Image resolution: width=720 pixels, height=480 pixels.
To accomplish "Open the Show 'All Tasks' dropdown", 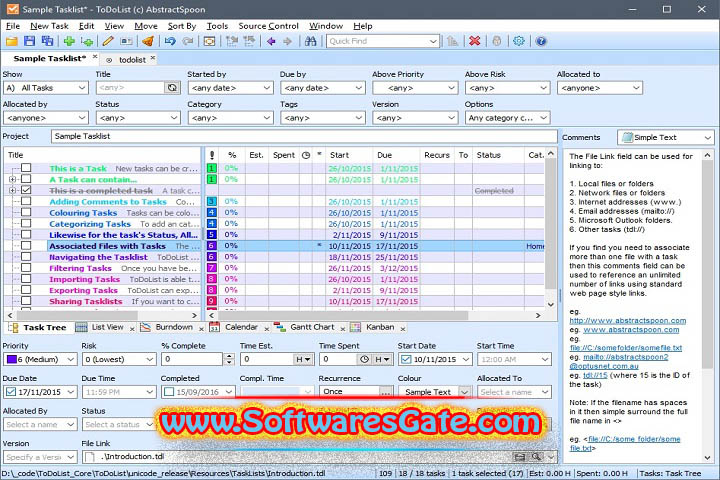I will click(x=82, y=88).
